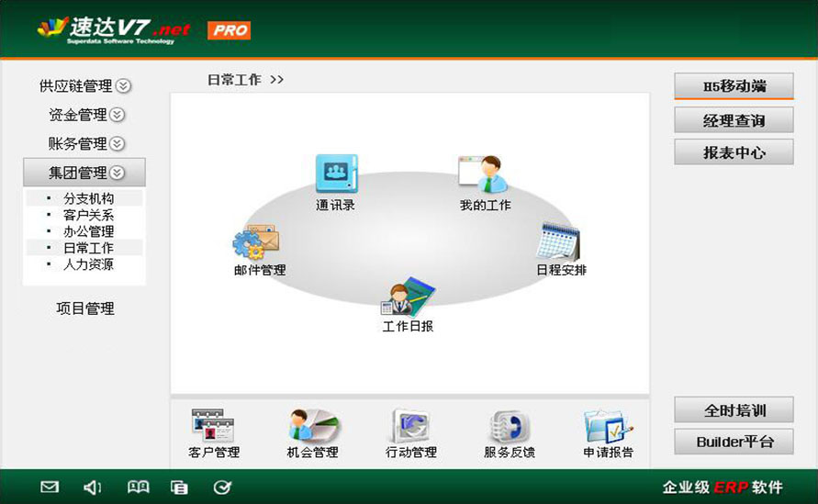Open the 工作日报 daily report icon
818x504 pixels.
click(x=408, y=297)
